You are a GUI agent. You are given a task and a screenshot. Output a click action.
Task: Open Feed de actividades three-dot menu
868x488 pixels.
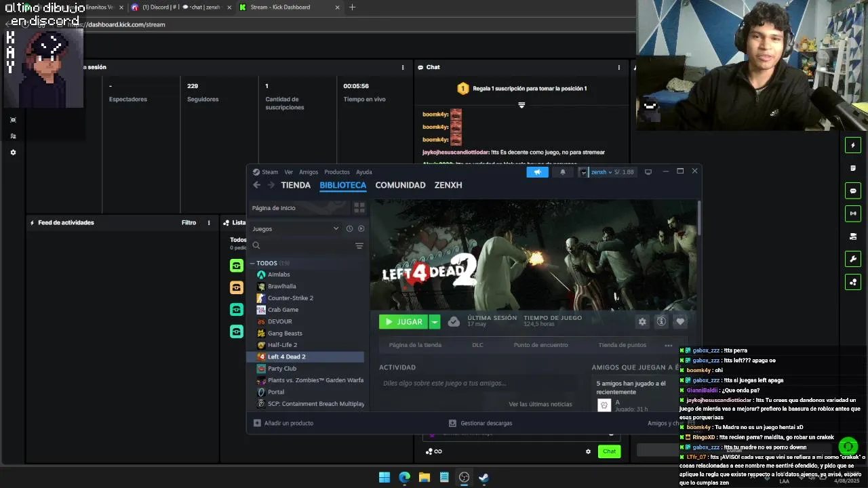pyautogui.click(x=209, y=222)
